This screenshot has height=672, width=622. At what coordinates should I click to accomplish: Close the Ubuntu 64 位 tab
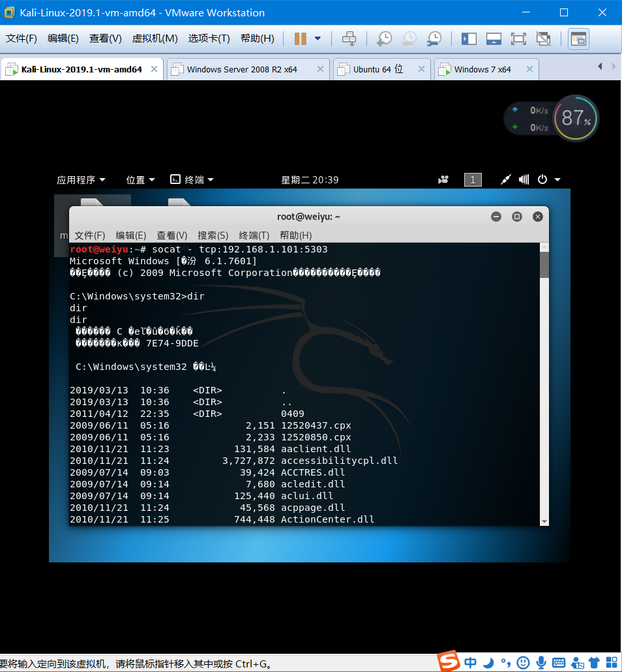click(x=421, y=69)
